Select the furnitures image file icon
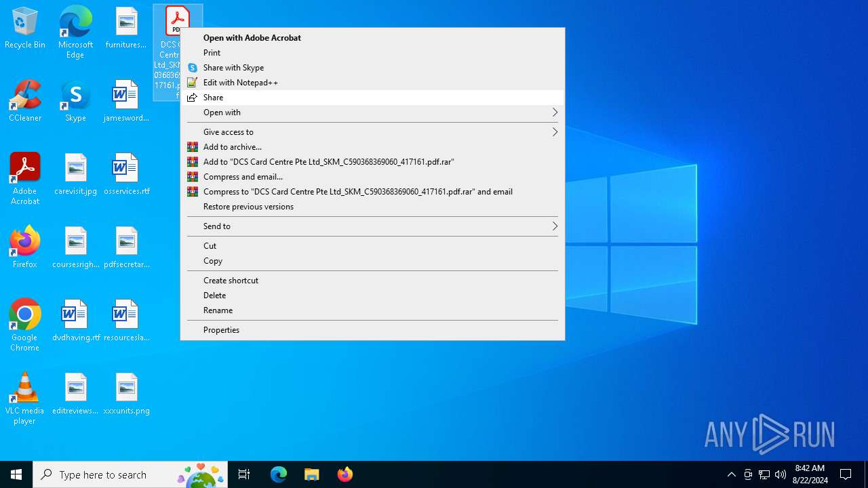868x488 pixels. [x=126, y=29]
